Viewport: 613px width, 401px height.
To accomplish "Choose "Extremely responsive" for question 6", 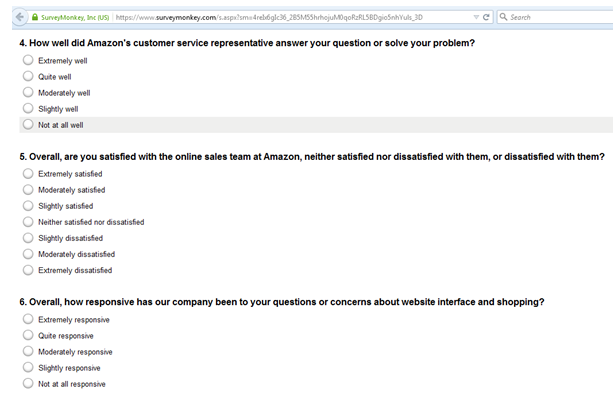I will pyautogui.click(x=28, y=319).
